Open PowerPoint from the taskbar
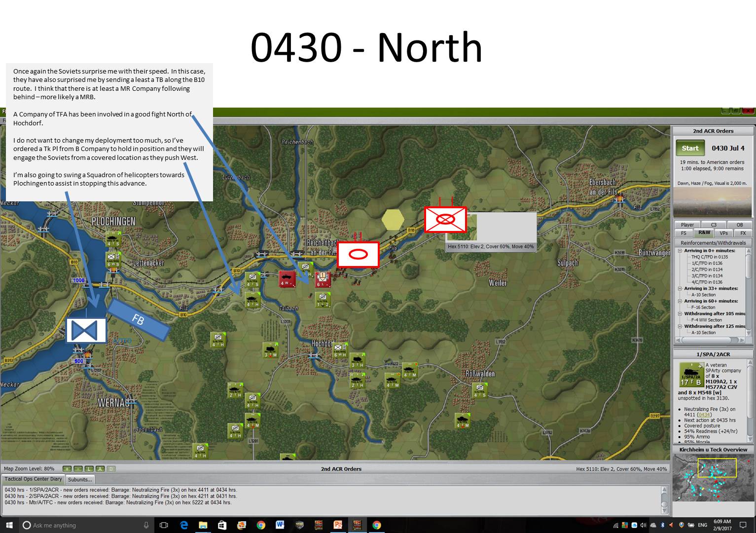756x533 pixels. tap(338, 525)
